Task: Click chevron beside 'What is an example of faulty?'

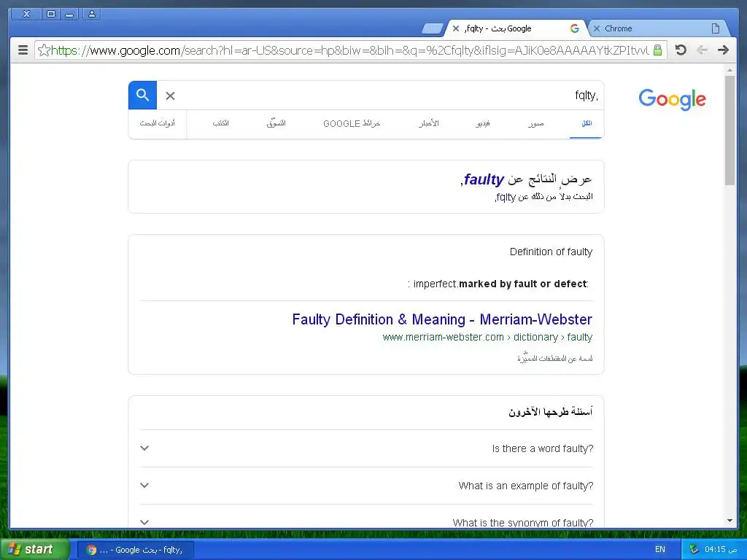Action: (144, 485)
